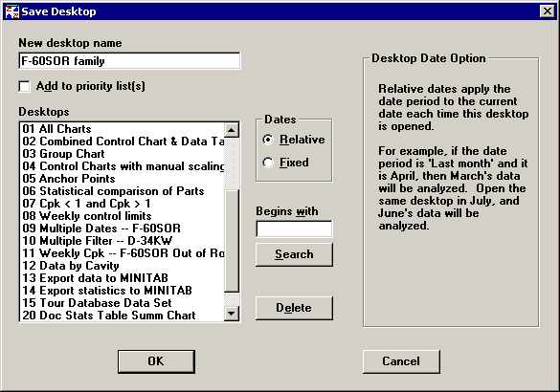
Task: Pick 05 Anchor Points desktop entry
Action: click(x=123, y=179)
